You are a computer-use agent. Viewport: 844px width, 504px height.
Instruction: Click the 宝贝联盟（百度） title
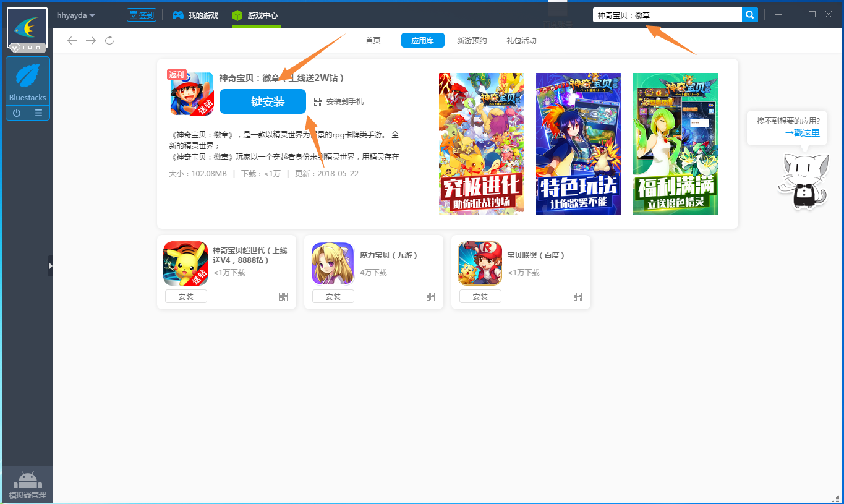pyautogui.click(x=537, y=255)
